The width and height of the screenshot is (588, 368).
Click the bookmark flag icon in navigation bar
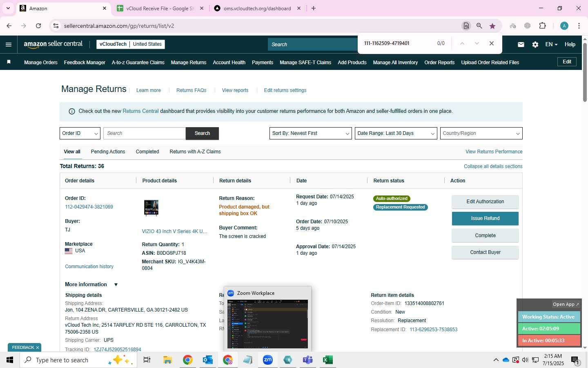tap(9, 62)
